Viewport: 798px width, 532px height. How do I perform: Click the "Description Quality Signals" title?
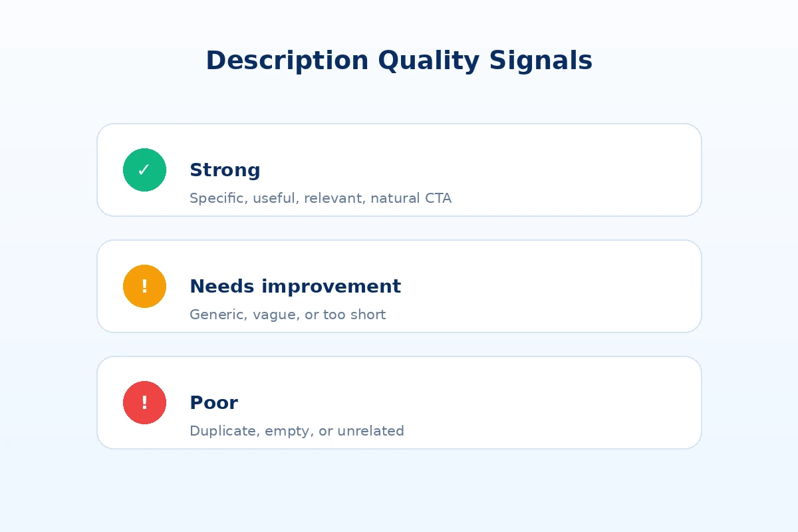coord(399,61)
